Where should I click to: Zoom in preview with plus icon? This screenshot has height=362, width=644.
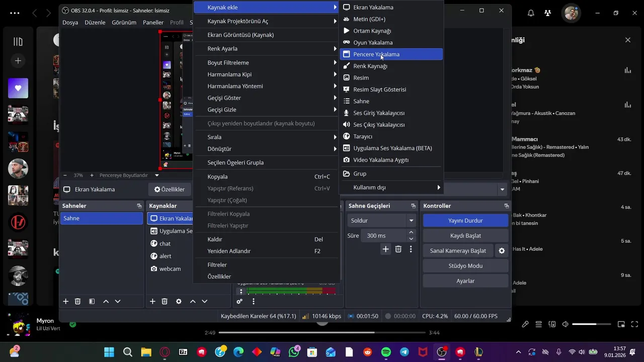[92, 175]
